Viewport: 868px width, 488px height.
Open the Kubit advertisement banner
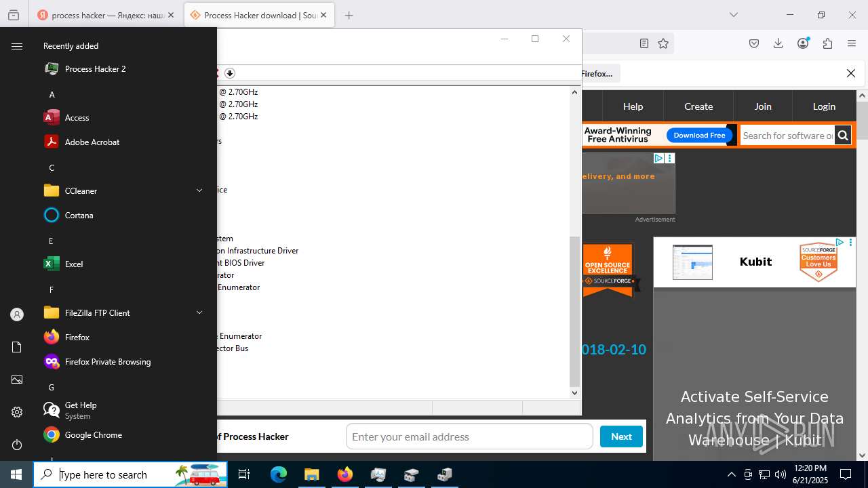[x=754, y=262]
